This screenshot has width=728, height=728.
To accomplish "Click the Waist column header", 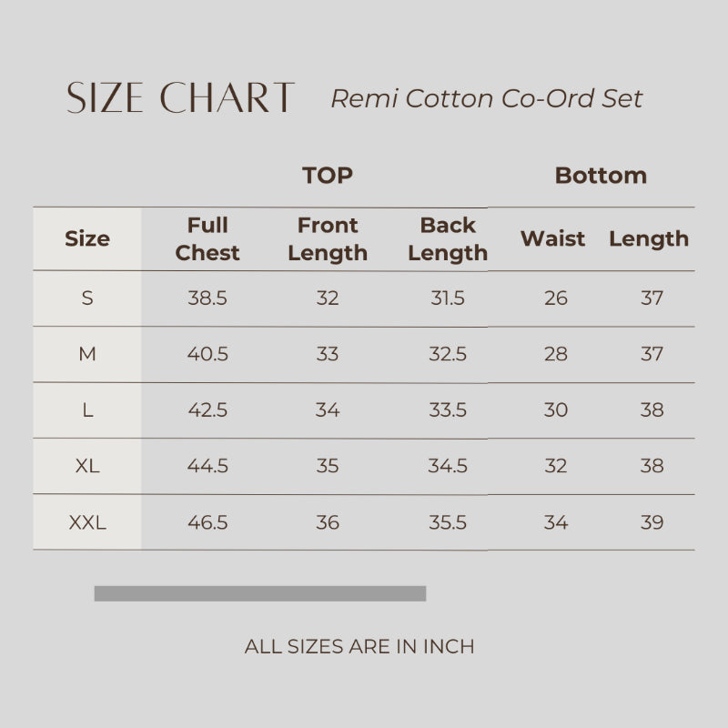I will [552, 239].
